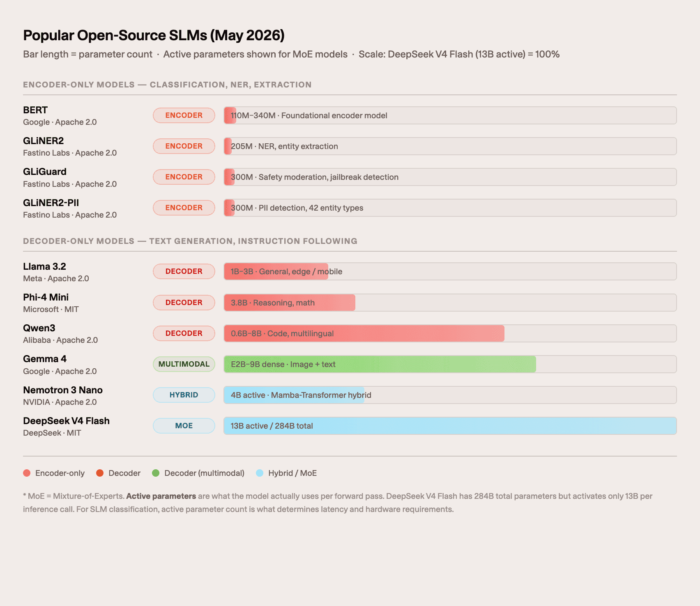Screen dimensions: 700x606
Task: Click the Phi-4 Mini model name
Action: [x=46, y=297]
